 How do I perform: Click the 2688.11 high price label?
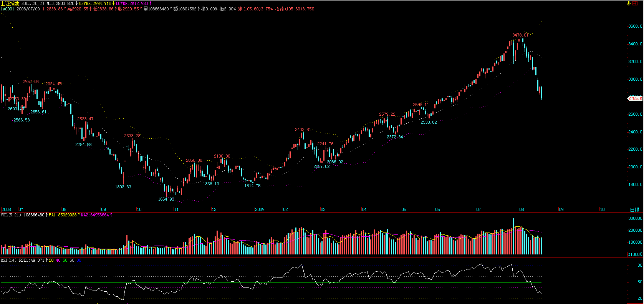click(x=421, y=105)
